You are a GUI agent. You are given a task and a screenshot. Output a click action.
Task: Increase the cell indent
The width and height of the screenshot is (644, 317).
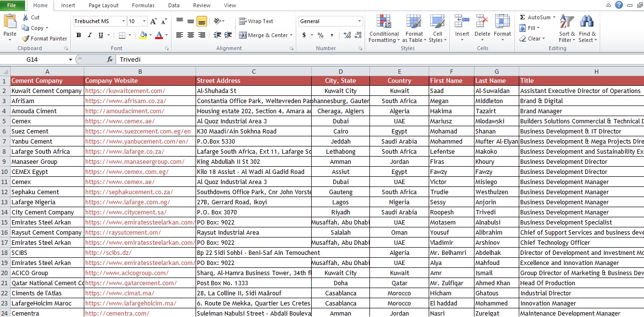click(x=228, y=35)
